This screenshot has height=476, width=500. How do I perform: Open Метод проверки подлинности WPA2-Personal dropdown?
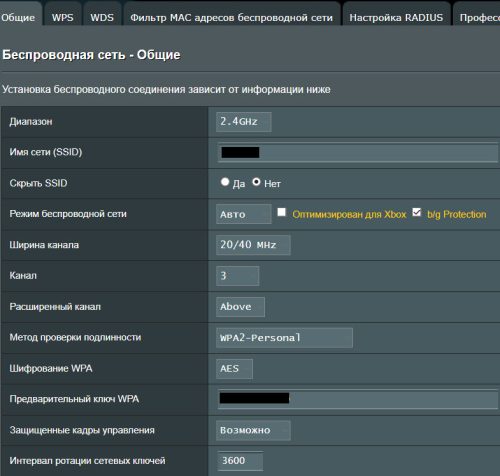click(284, 338)
